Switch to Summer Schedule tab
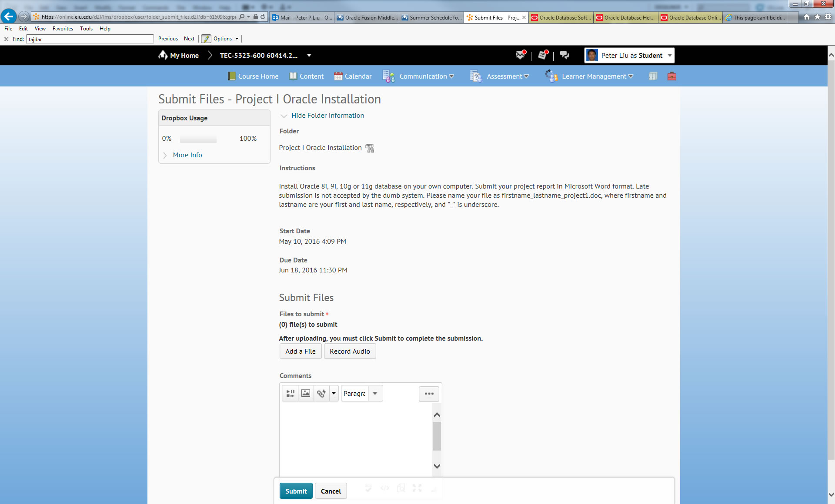 pyautogui.click(x=431, y=17)
